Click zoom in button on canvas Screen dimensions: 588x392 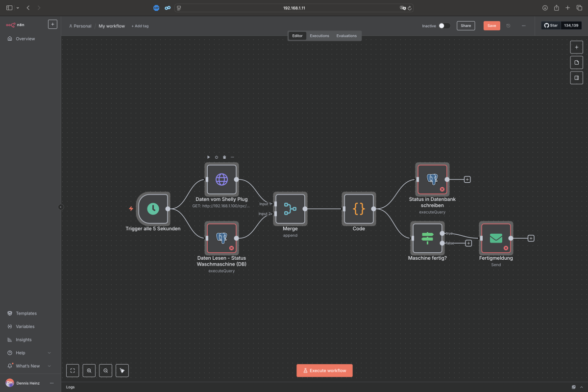89,371
